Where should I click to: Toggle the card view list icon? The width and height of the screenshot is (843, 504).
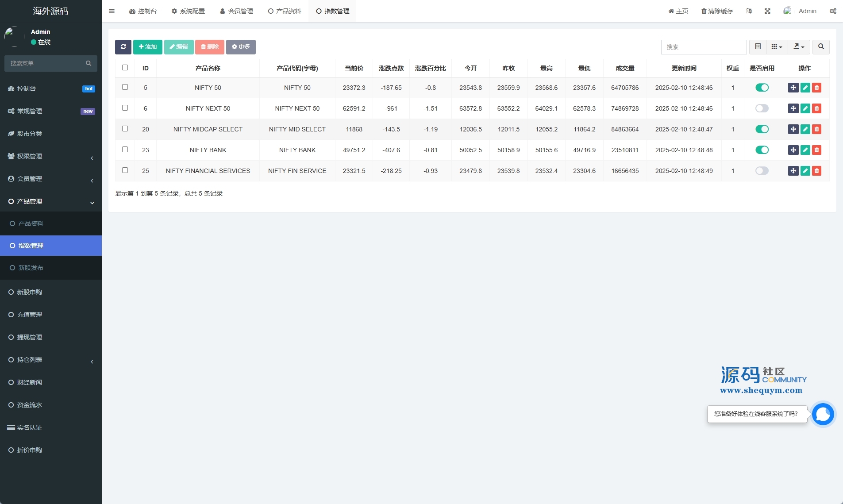click(758, 47)
